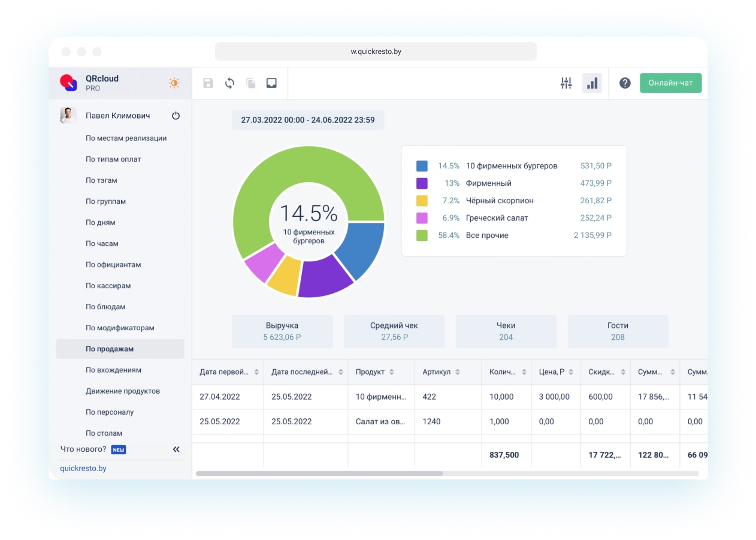
Task: Open the По официантам report
Action: click(113, 265)
